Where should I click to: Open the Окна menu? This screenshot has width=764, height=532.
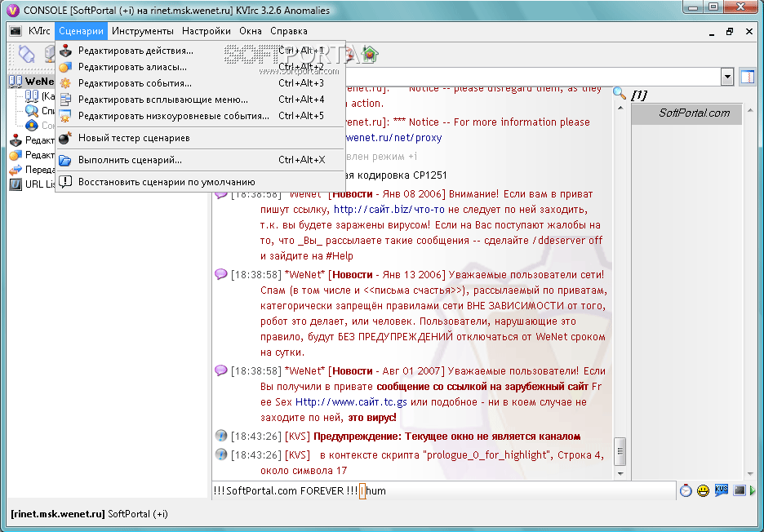pos(251,31)
